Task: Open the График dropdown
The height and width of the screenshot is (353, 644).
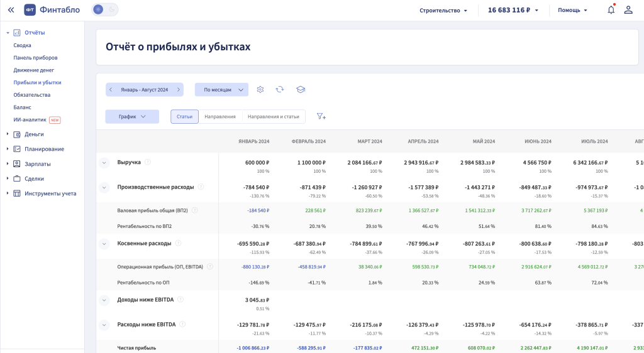Action: point(132,116)
